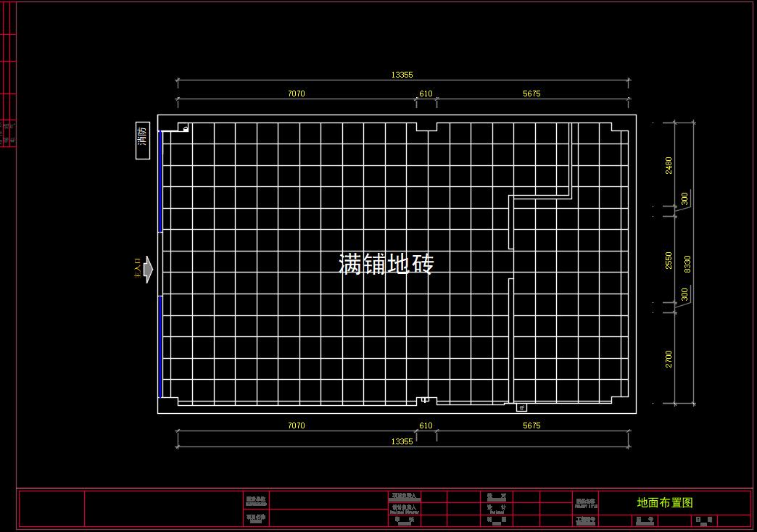
Task: Select the upper blue window line on left wall
Action: point(160,181)
